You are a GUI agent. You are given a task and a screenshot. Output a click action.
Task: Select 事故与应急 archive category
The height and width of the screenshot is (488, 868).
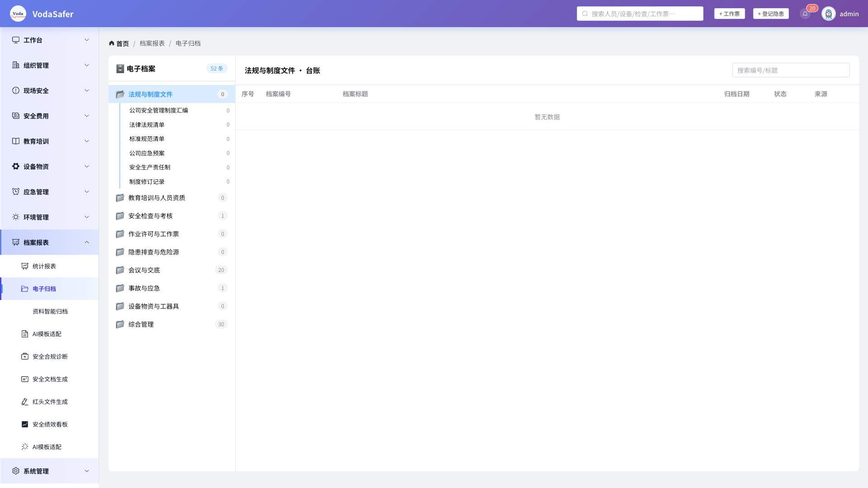click(172, 288)
